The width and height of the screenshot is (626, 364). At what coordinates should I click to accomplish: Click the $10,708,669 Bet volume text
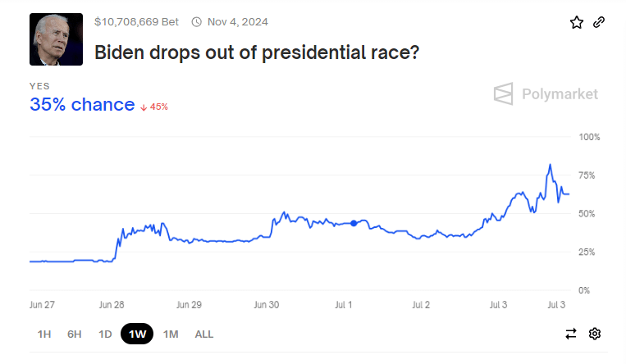pyautogui.click(x=136, y=21)
